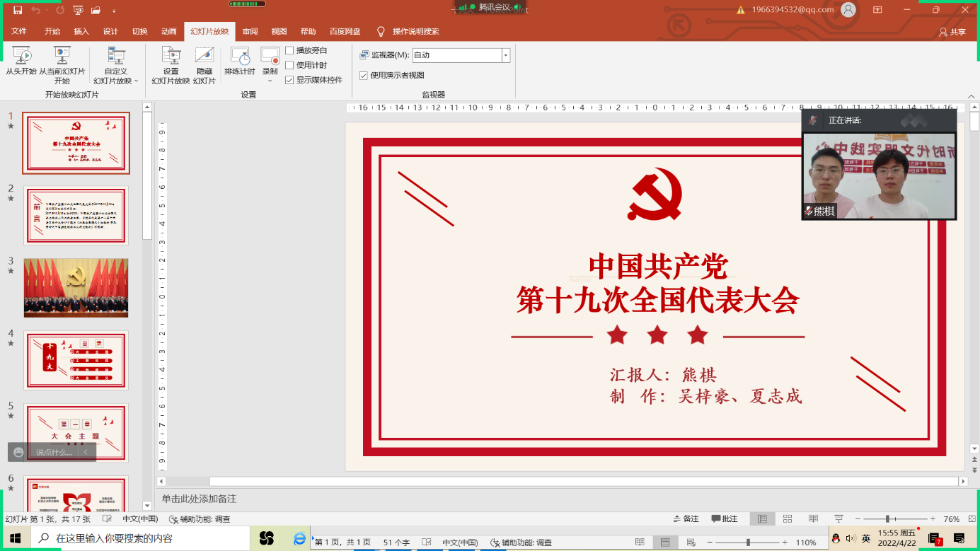This screenshot has width=980, height=551.
Task: Toggle the 使用计时 checkbox
Action: [x=289, y=65]
